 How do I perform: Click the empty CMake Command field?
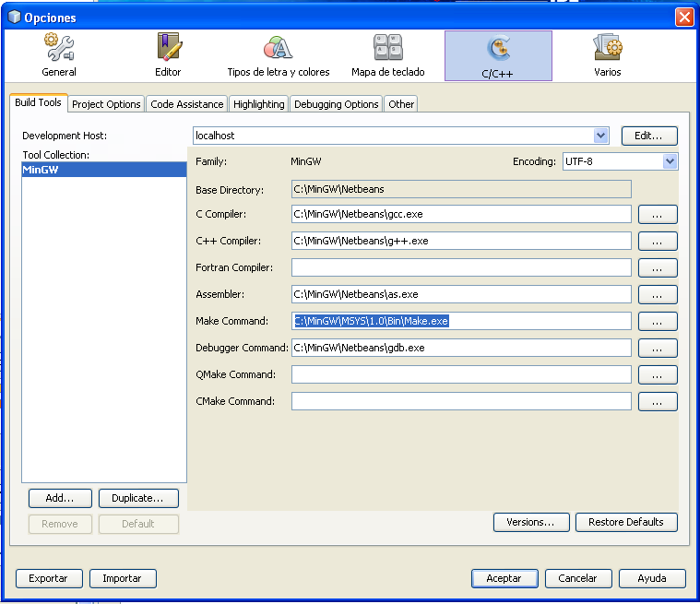coord(461,401)
